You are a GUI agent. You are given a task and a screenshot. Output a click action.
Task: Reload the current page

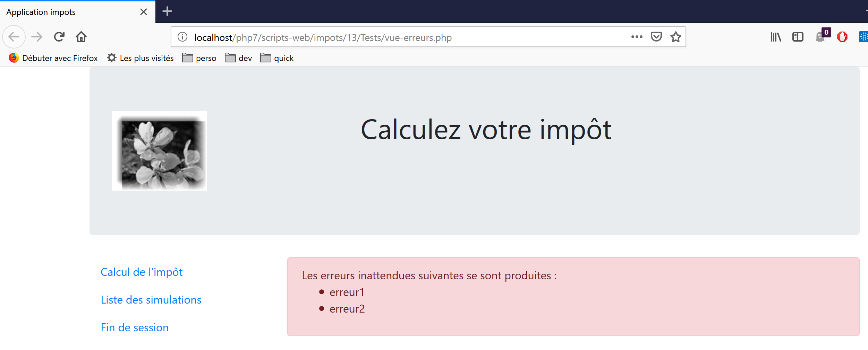[x=59, y=37]
